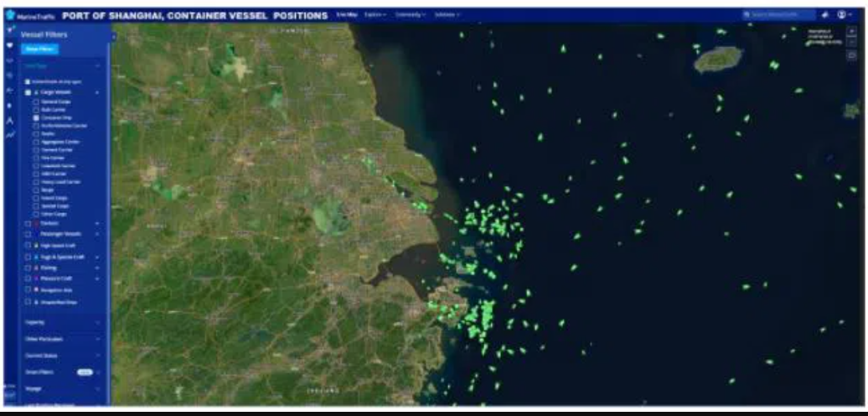Click the map zoom in button
This screenshot has width=868, height=416.
852,30
